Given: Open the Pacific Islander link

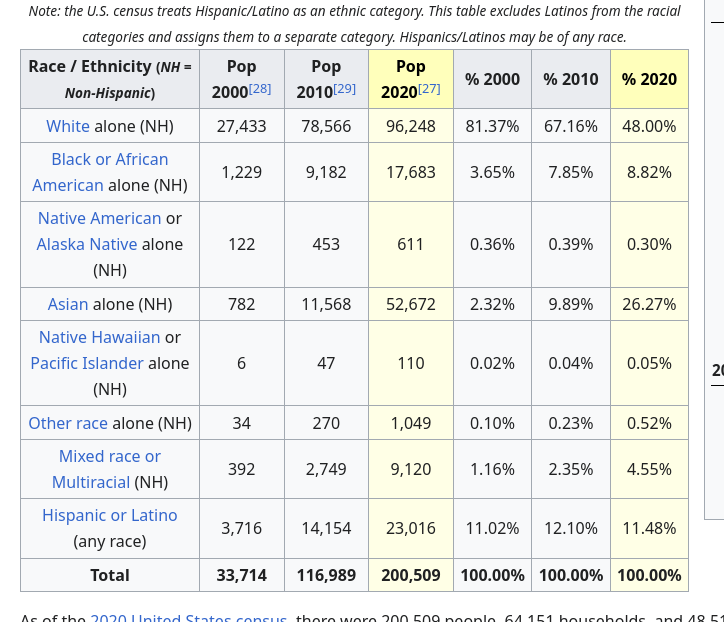Looking at the screenshot, I should point(87,363).
